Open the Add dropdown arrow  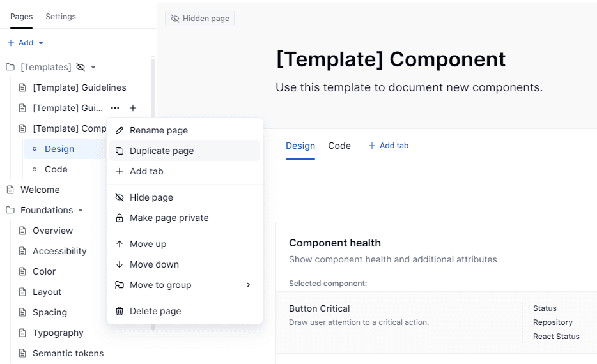click(x=41, y=43)
